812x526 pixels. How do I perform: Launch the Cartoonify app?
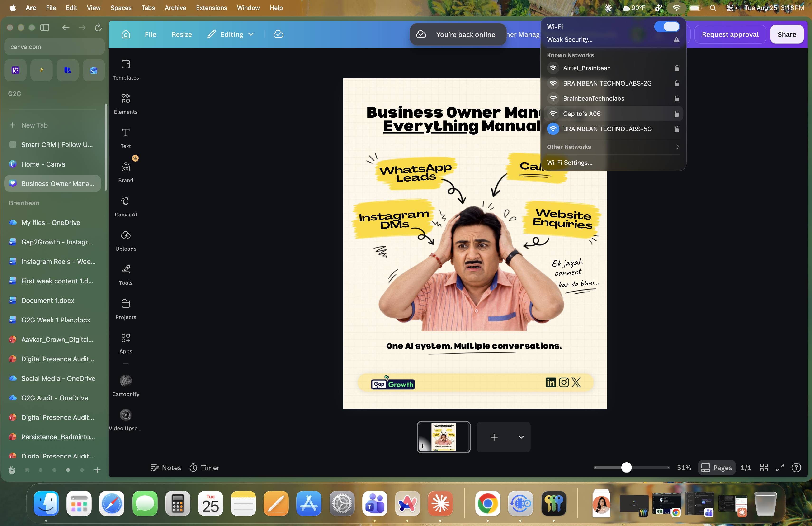coord(126,385)
